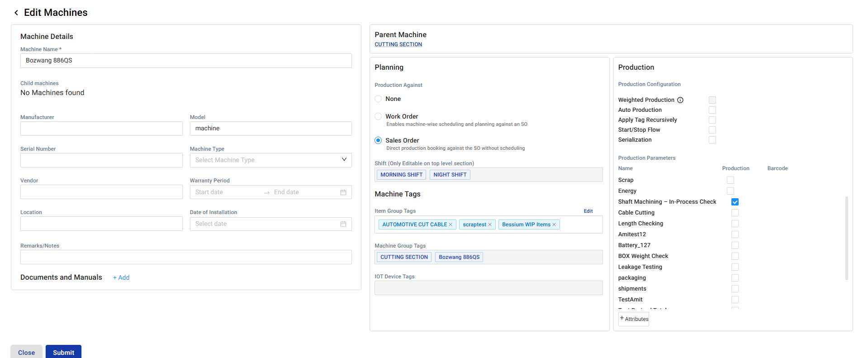Click the plus Attributes button
Viewport: 868px width, 358px height.
click(x=634, y=319)
